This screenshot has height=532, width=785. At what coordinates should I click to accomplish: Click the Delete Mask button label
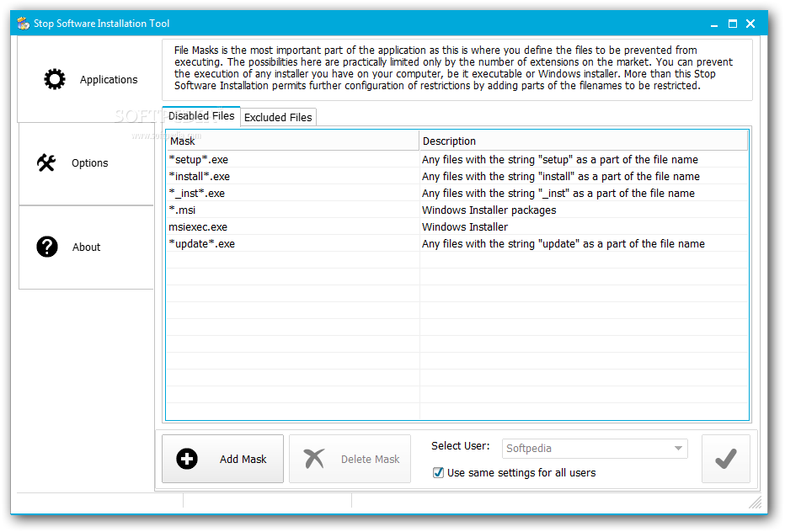click(370, 459)
